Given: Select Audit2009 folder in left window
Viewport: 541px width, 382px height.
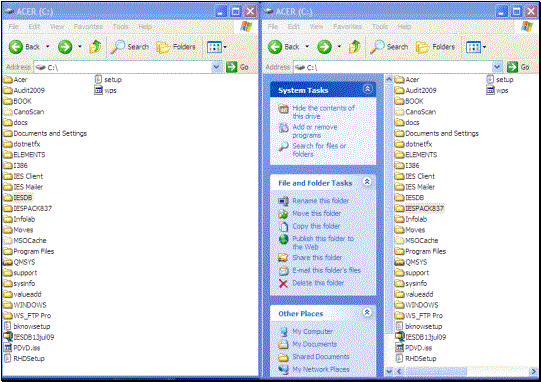Looking at the screenshot, I should click(x=24, y=90).
